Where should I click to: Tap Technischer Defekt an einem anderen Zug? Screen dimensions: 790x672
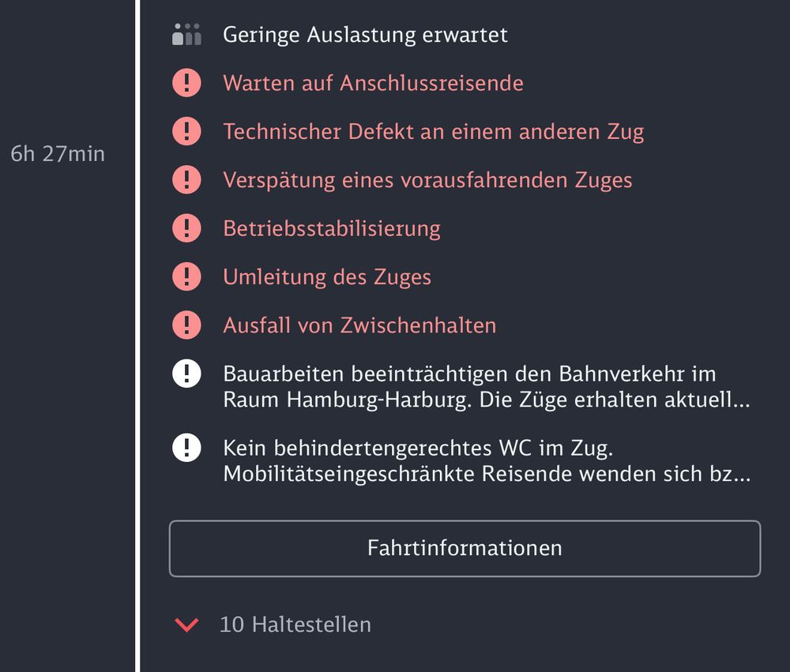point(433,131)
